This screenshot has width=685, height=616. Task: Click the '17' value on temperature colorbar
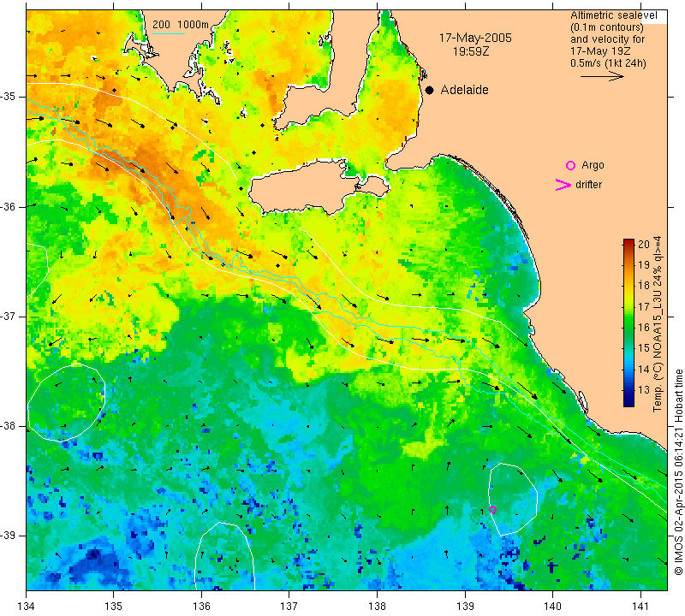pyautogui.click(x=644, y=306)
